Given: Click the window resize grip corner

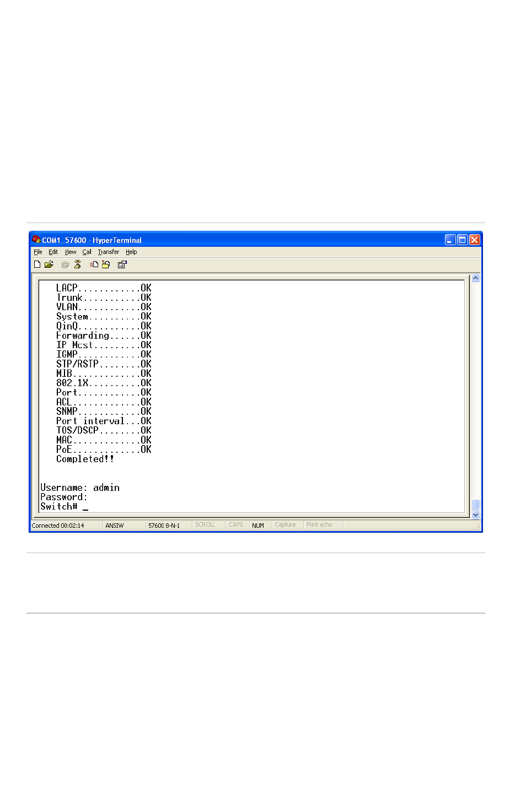Looking at the screenshot, I should point(477,527).
